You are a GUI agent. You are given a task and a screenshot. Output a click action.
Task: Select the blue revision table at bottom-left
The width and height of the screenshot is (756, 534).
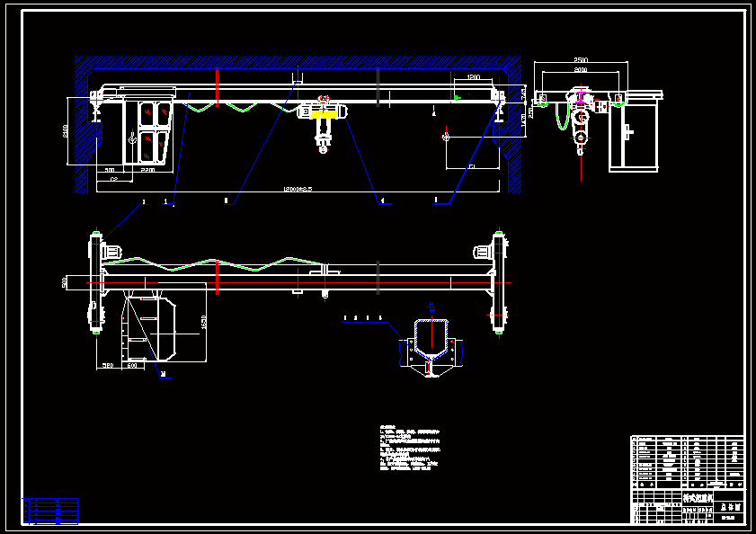click(50, 512)
